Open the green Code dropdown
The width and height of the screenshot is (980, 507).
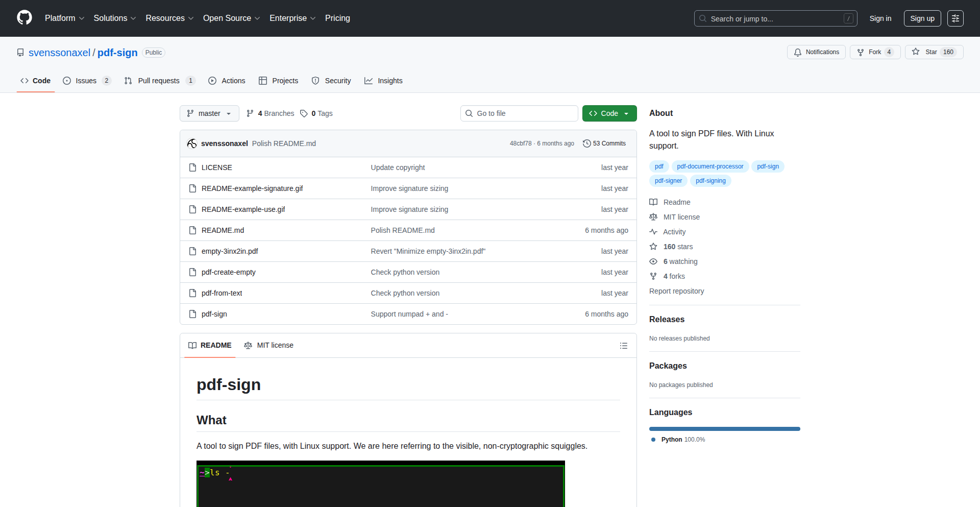tap(609, 113)
